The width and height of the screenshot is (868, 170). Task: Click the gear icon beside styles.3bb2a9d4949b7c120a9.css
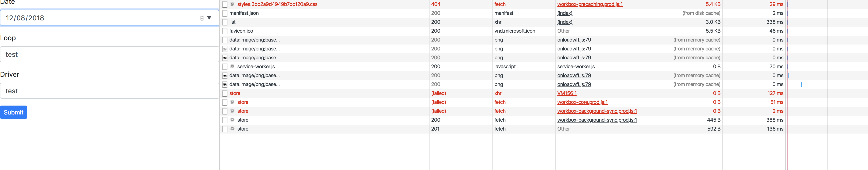232,4
